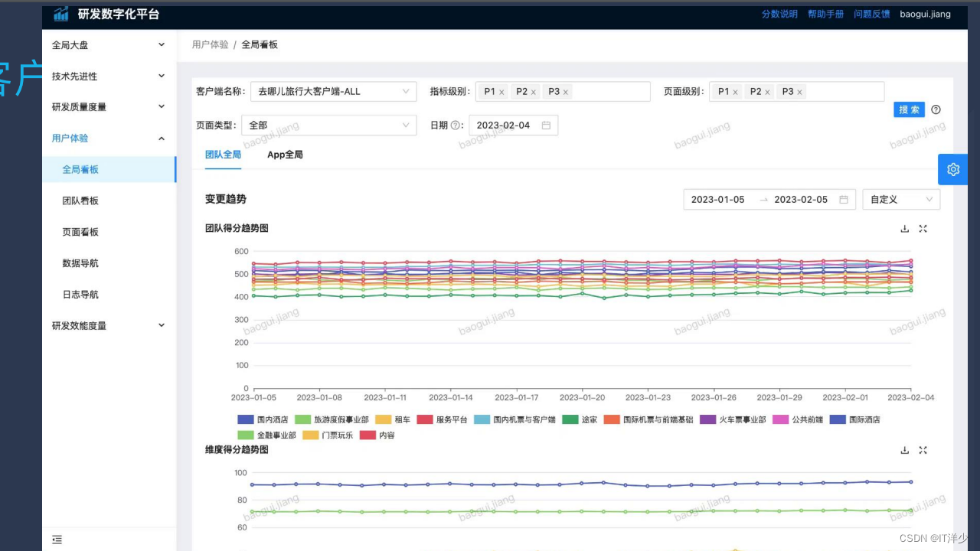Download the 团队得分趋势图 chart
This screenshot has height=551, width=980.
point(904,229)
